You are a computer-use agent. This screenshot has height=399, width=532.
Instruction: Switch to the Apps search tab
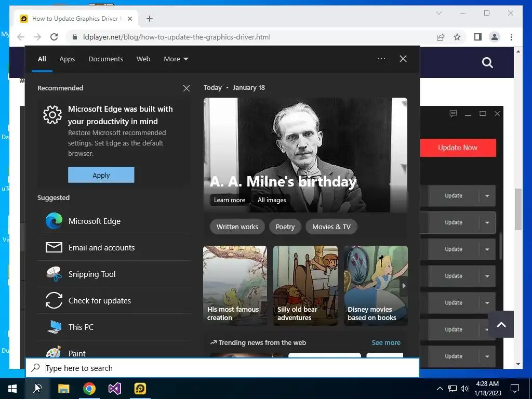tap(67, 59)
